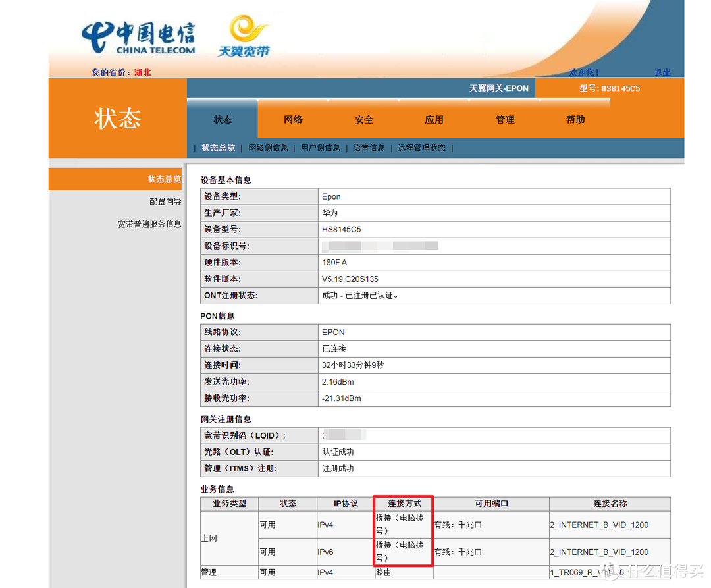Click the highlighted 连接方式 table column header
The width and height of the screenshot is (711, 588).
pyautogui.click(x=403, y=504)
